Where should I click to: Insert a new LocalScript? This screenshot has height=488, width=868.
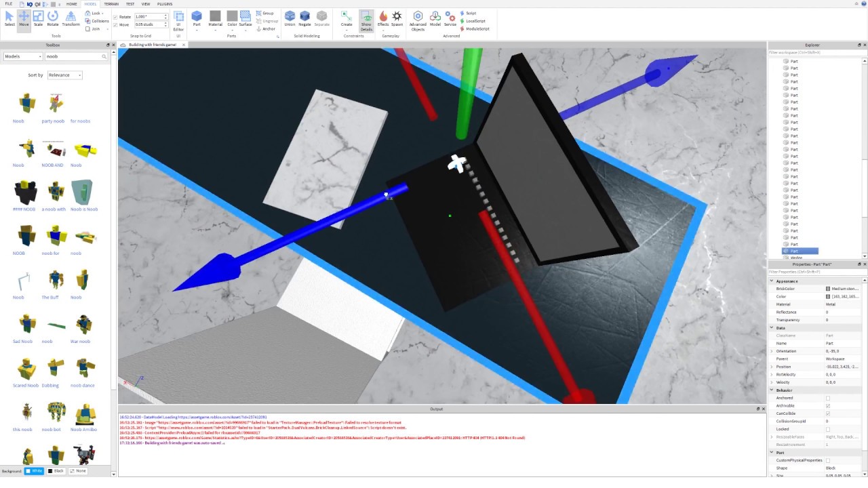pos(473,21)
